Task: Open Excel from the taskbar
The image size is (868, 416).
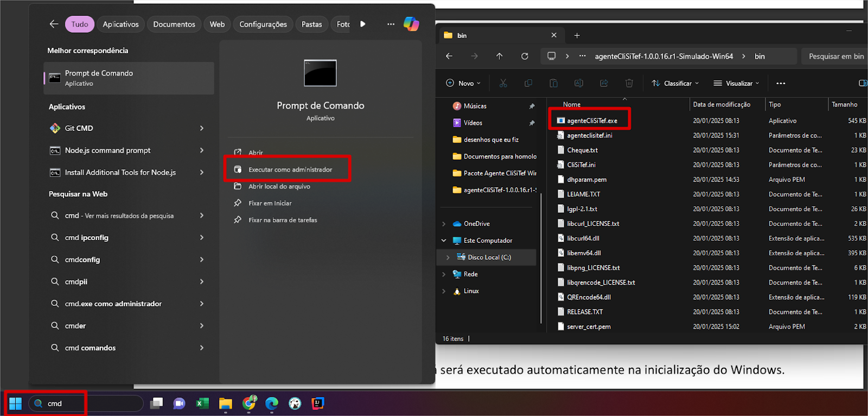Action: tap(202, 403)
